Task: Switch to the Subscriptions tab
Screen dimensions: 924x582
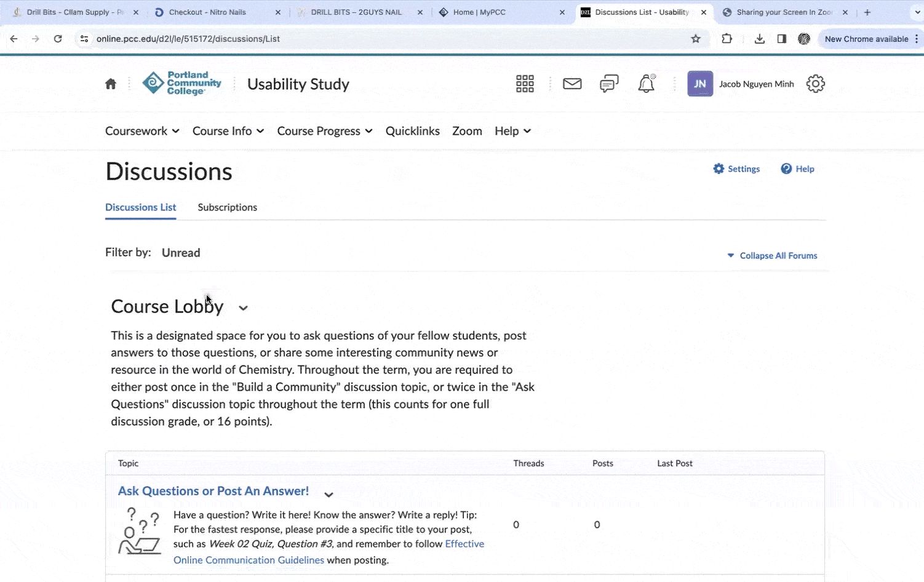Action: click(227, 207)
